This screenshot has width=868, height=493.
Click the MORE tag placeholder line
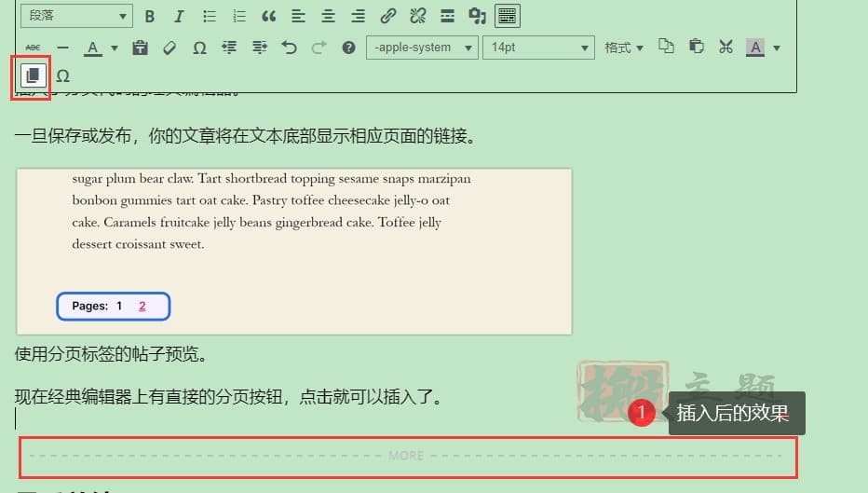pos(408,457)
